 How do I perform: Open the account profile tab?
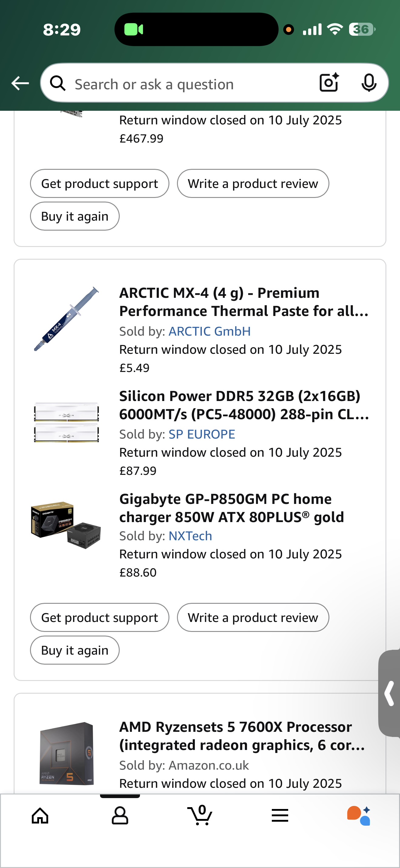pos(120,815)
